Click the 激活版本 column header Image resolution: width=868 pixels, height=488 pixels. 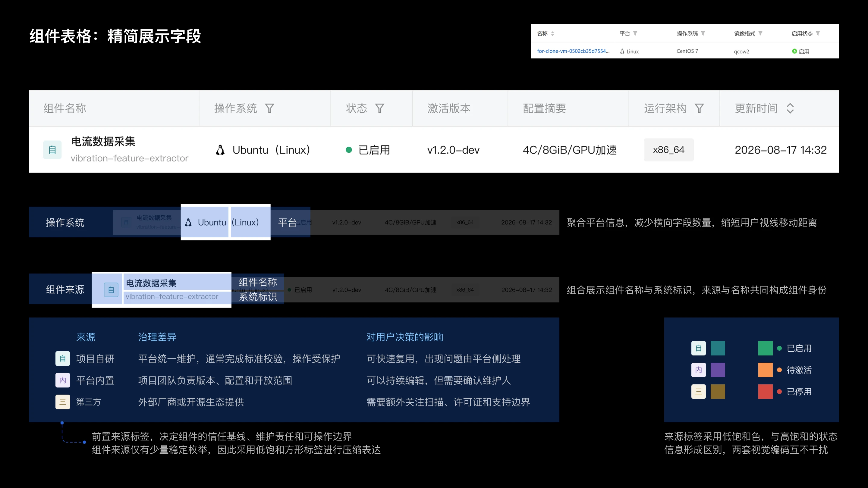coord(449,108)
